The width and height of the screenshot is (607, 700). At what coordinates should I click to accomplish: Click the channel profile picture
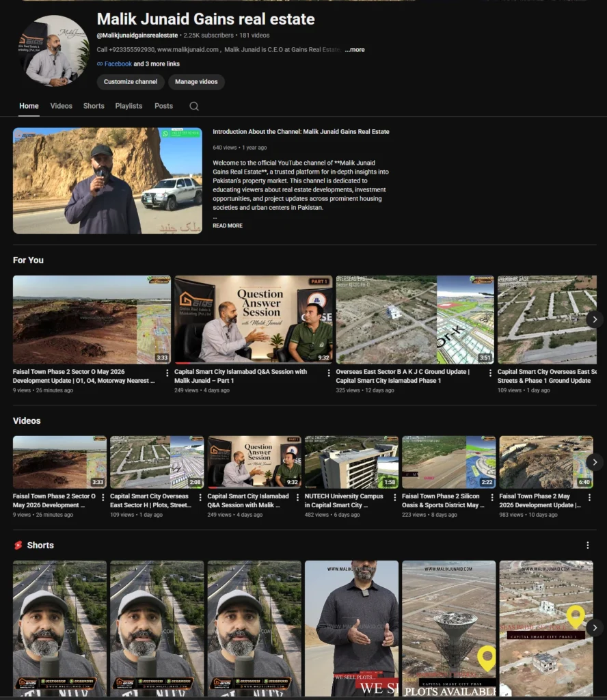(53, 51)
